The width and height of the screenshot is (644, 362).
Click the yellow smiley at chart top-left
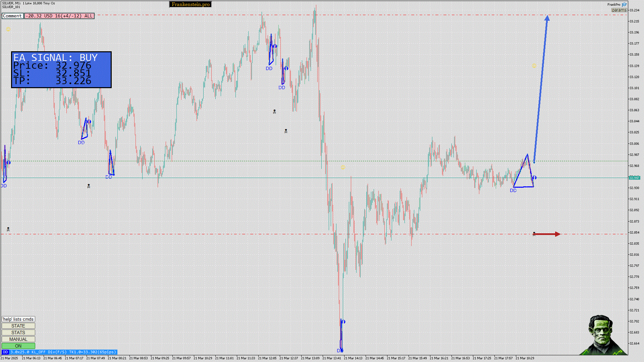click(8, 29)
